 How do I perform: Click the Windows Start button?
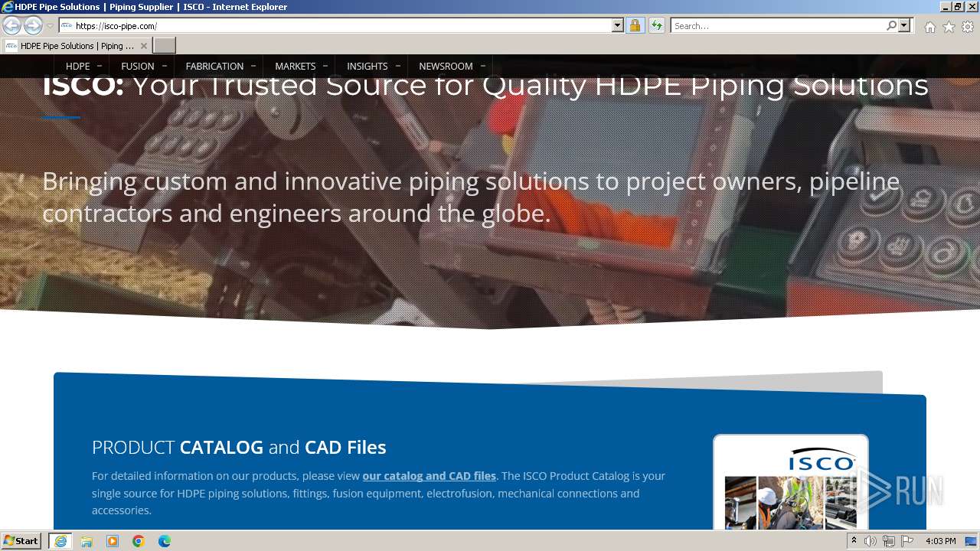click(21, 540)
